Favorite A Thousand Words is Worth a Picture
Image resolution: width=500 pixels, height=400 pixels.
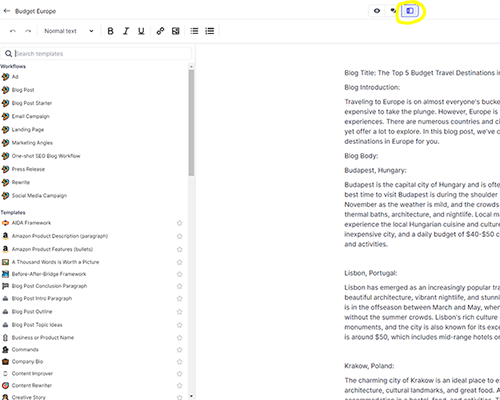point(180,262)
